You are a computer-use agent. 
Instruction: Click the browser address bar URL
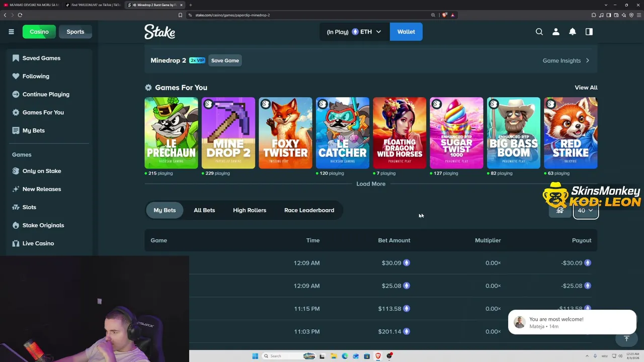pos(232,15)
